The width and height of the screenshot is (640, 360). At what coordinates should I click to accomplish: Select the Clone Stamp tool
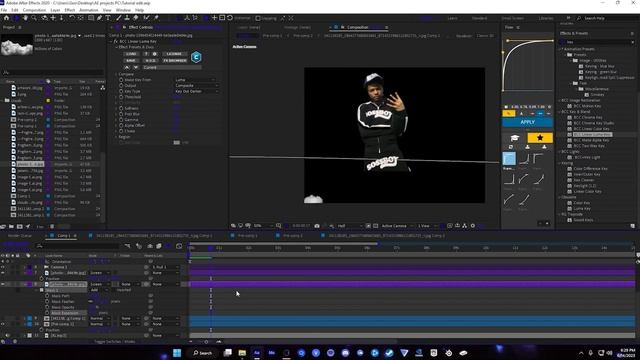(x=127, y=18)
